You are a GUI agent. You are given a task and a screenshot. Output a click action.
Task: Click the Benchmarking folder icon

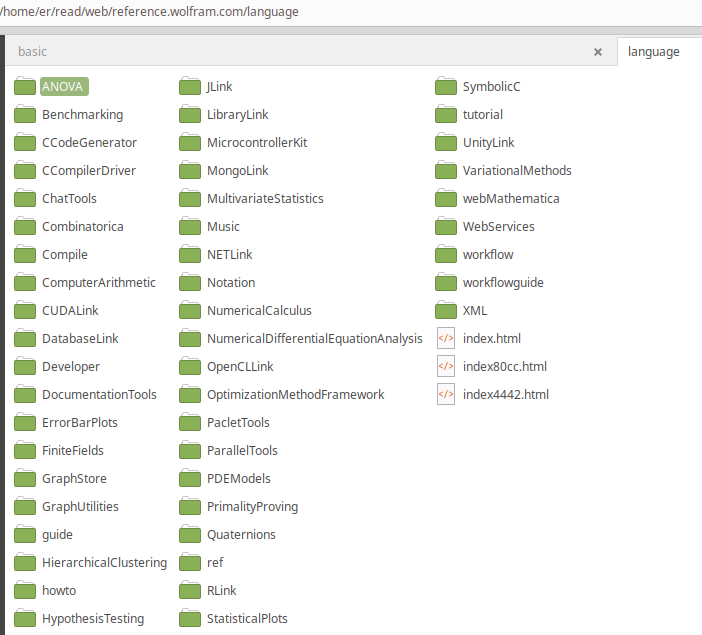pyautogui.click(x=25, y=114)
